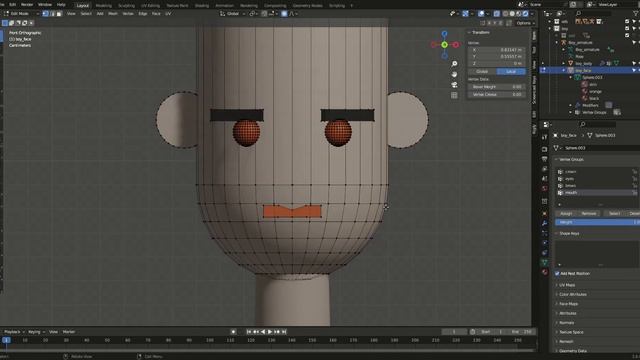The width and height of the screenshot is (640, 360).
Task: Open the Face menu
Action: [x=156, y=13]
